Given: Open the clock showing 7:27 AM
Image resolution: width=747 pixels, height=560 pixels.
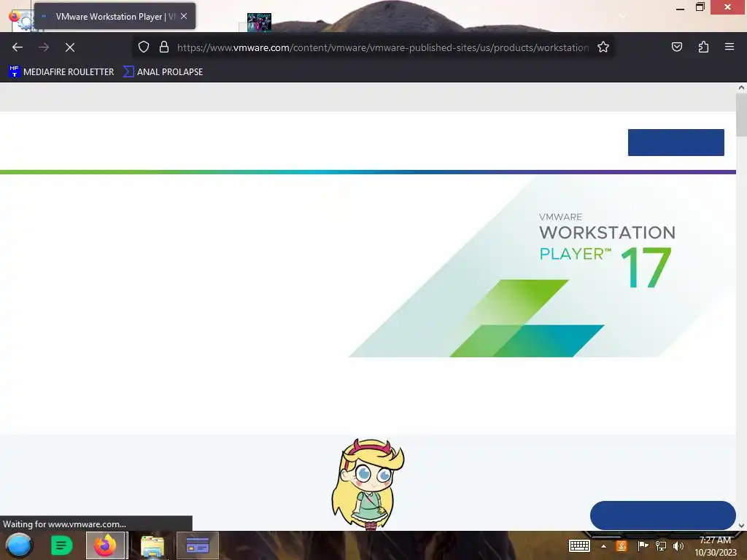Looking at the screenshot, I should 715,546.
